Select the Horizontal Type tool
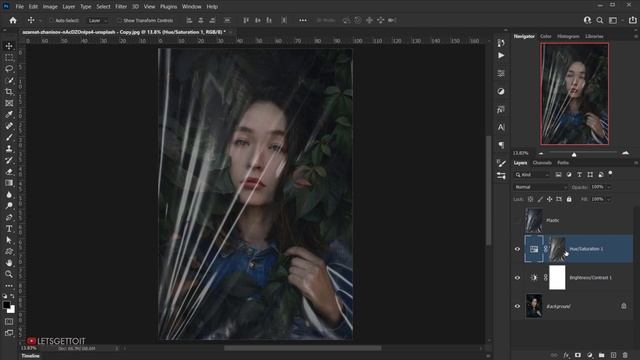Screen dimensions: 640x360 (x=9, y=229)
